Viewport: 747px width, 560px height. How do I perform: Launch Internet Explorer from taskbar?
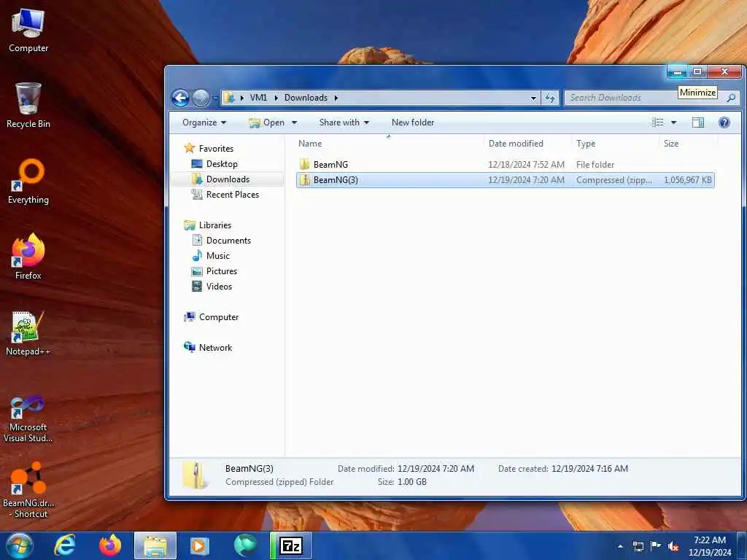click(x=64, y=545)
